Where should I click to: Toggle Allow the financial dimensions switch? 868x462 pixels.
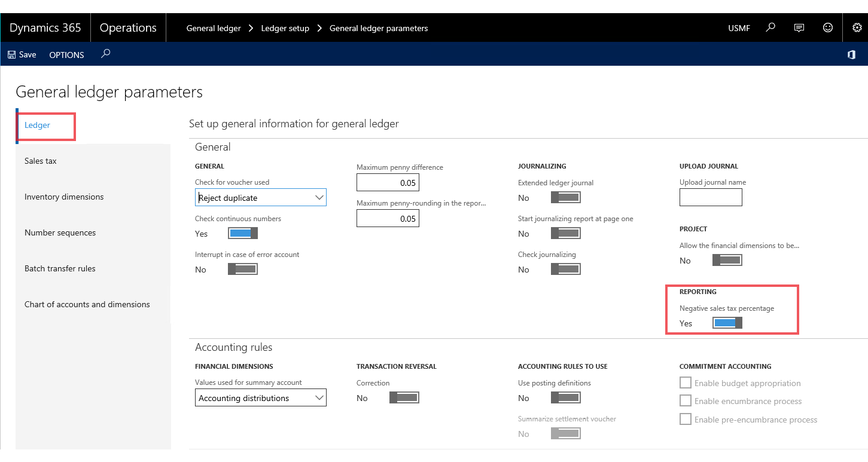pos(727,260)
